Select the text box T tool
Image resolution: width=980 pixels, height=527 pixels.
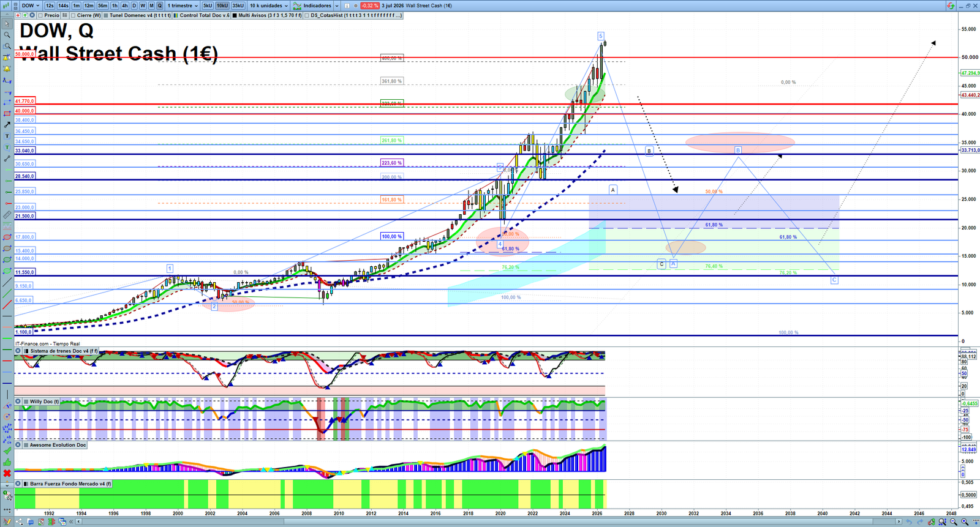[x=7, y=136]
